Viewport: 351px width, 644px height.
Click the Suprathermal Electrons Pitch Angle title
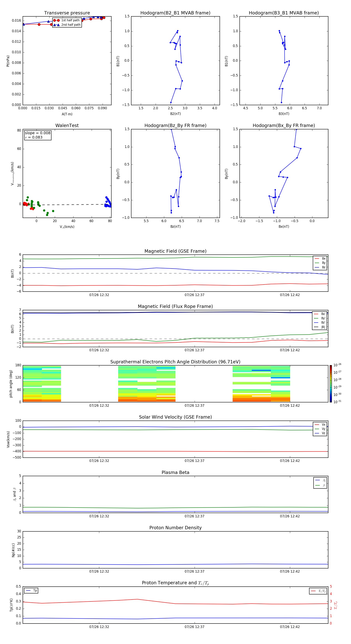coord(175,362)
